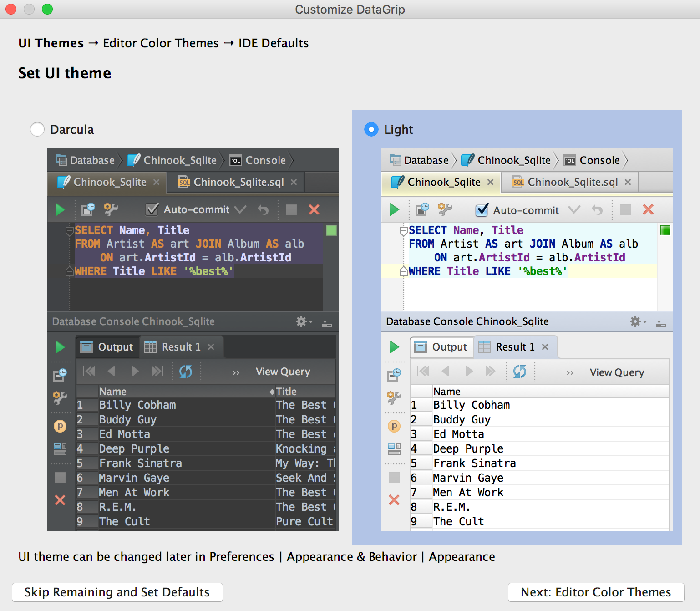Collapse SELECT fold marker in Light editor
This screenshot has width=700, height=611.
tap(404, 230)
